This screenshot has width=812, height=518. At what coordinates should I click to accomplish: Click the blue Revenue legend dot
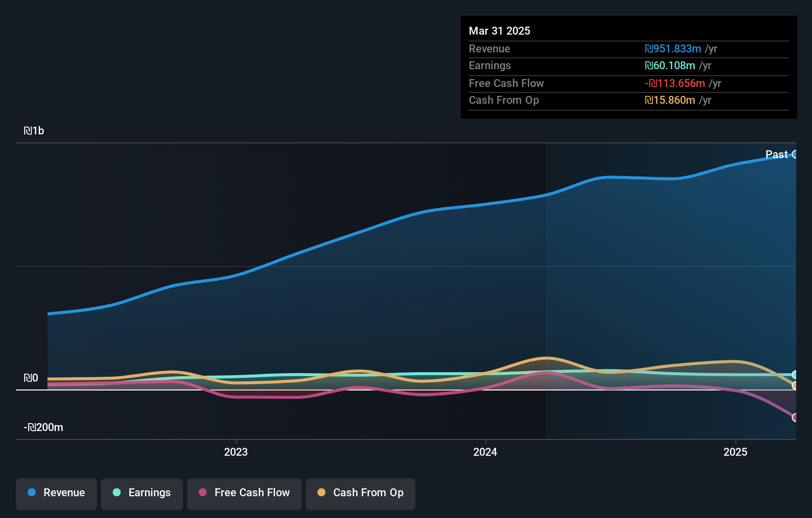coord(32,492)
